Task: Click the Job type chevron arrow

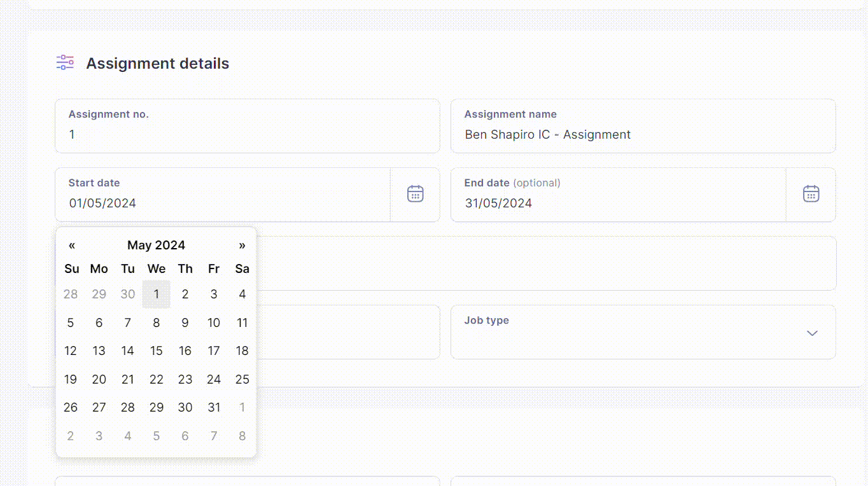Action: pyautogui.click(x=812, y=333)
